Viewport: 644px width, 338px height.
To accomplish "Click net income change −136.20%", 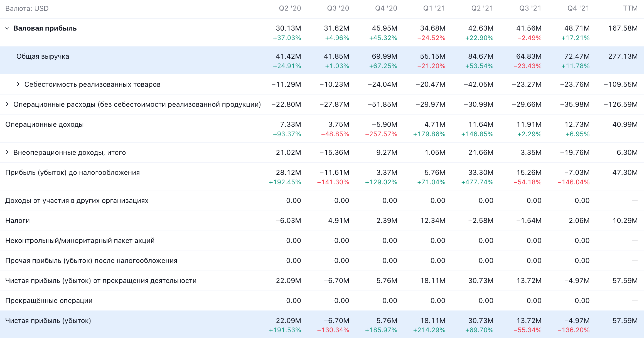I will 573,330.
